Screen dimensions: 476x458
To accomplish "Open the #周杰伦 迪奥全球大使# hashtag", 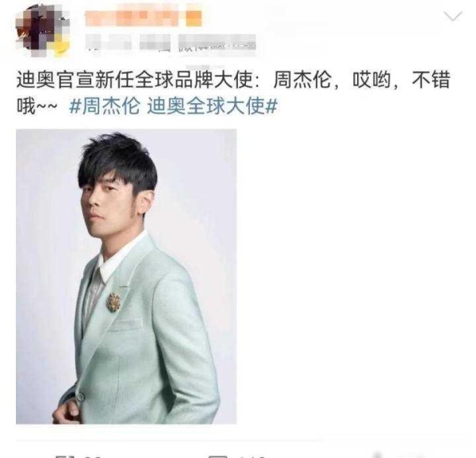I will (173, 106).
